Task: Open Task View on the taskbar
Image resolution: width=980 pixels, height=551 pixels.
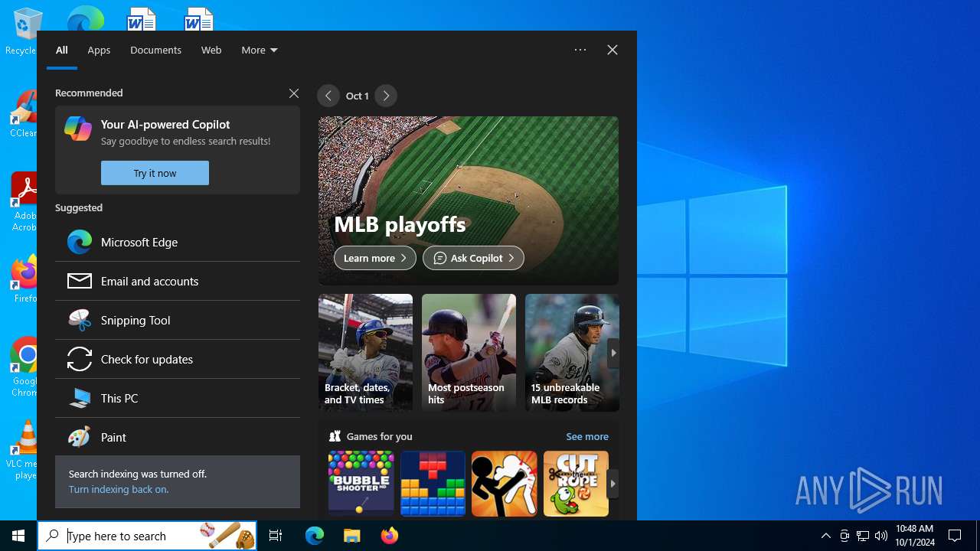Action: [276, 536]
